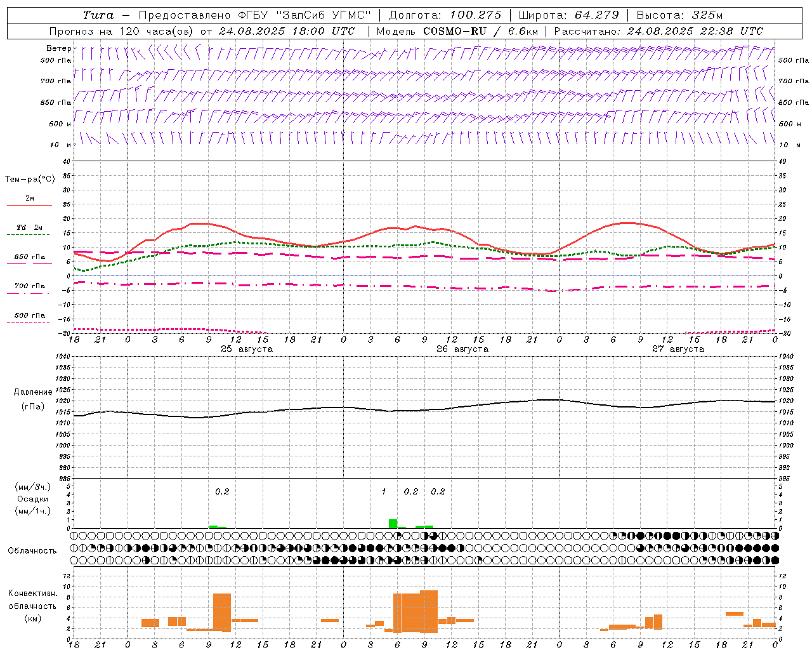
Task: Click the computed time "Рассчитано: 24.08.2025 22:38 UTC"
Action: point(658,31)
